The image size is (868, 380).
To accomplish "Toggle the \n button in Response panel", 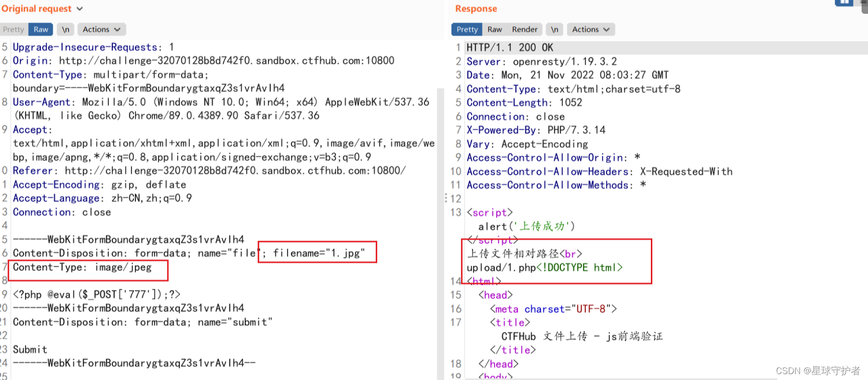I will click(554, 30).
